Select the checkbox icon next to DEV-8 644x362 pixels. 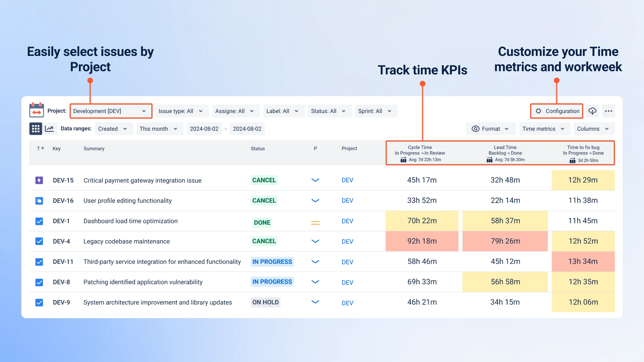pos(39,282)
